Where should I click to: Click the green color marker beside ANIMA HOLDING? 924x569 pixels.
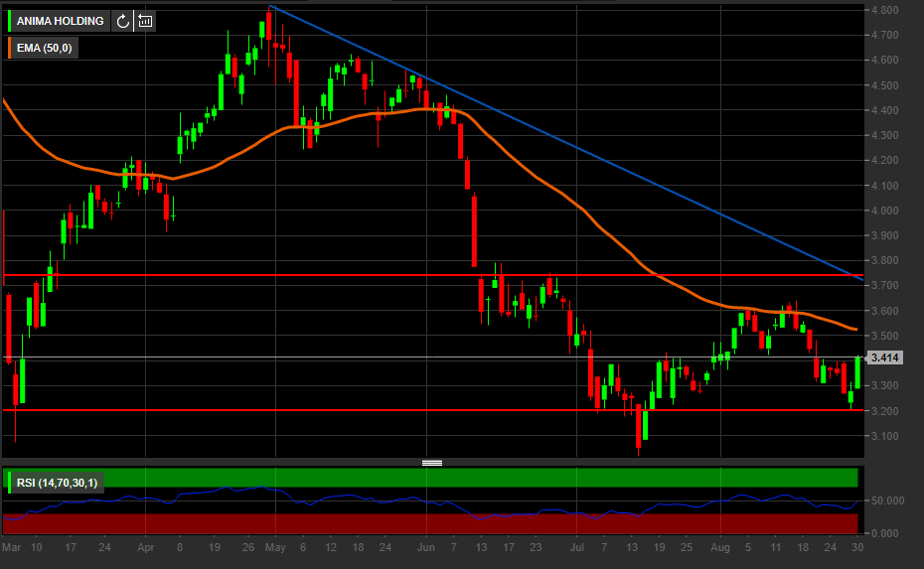click(x=9, y=21)
